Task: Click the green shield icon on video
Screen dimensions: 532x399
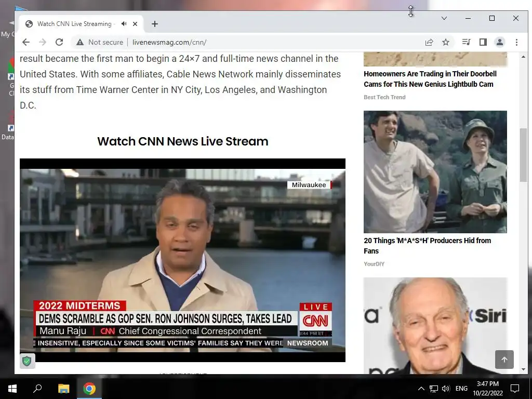Action: (27, 361)
